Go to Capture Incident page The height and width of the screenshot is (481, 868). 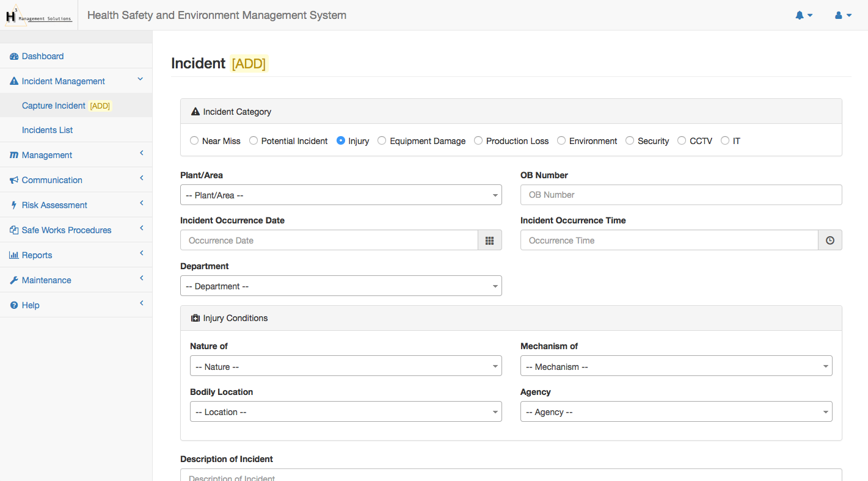coord(54,106)
